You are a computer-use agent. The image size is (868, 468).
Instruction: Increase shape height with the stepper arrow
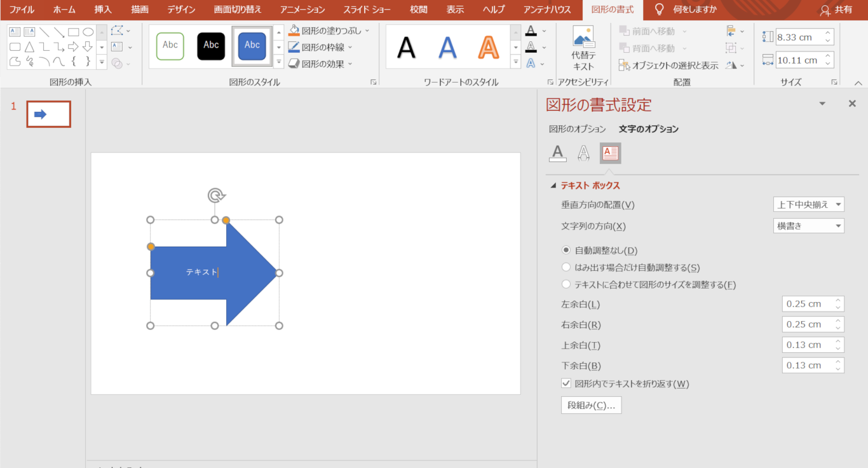click(827, 32)
